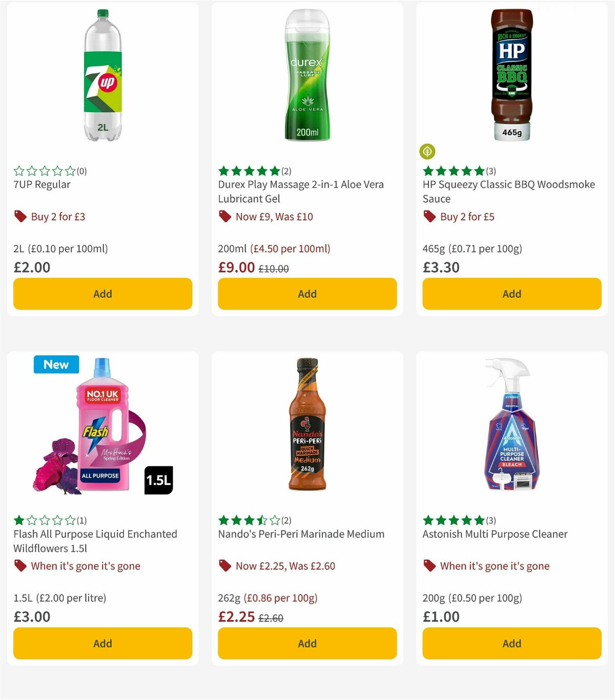This screenshot has height=700, width=615.
Task: Click the crossed-out £10.00 price on Durex
Action: [x=273, y=267]
